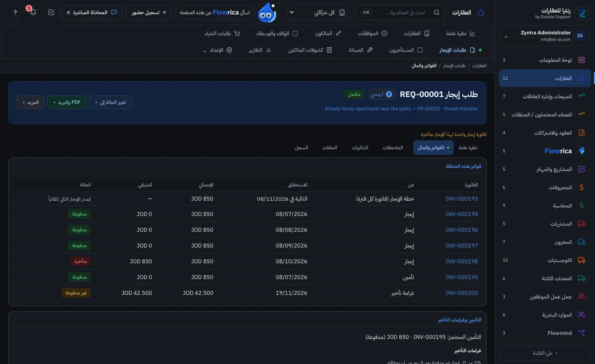Open the المحادثة المباشرة live chat button
Image resolution: width=595 pixels, height=364 pixels.
click(92, 13)
